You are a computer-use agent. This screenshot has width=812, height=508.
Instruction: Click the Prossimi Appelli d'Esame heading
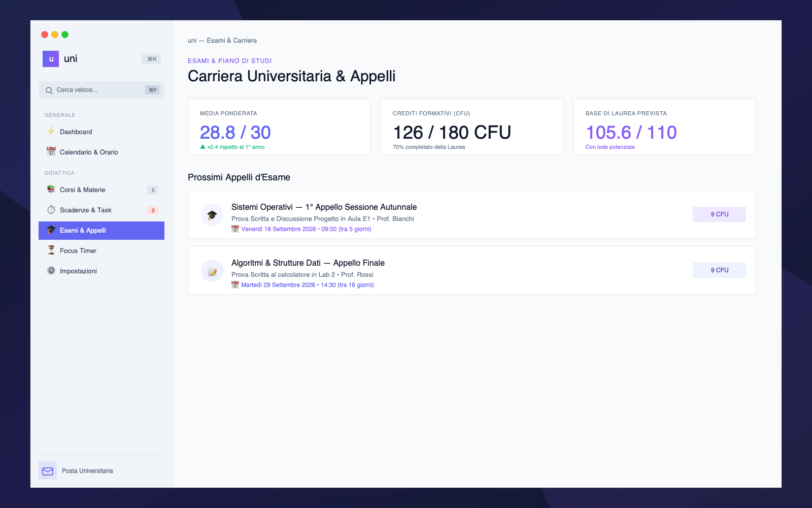point(239,177)
